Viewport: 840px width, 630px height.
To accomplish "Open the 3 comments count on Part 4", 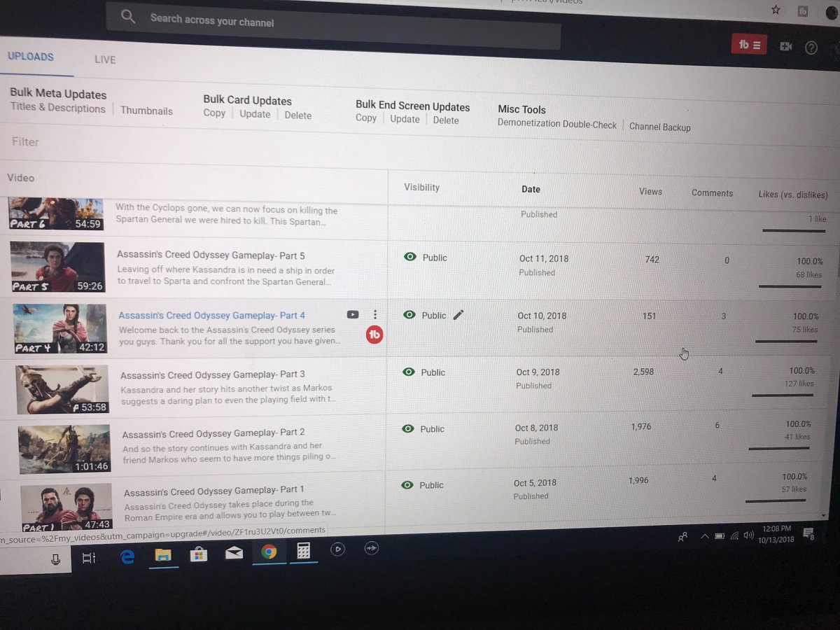I will tap(724, 316).
